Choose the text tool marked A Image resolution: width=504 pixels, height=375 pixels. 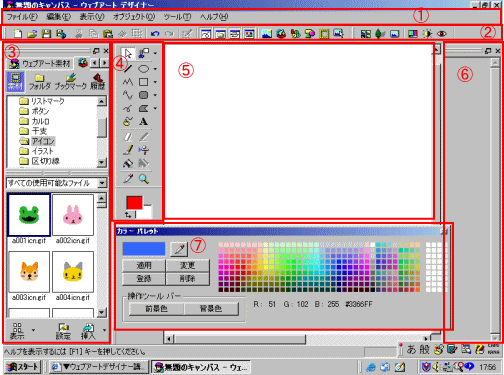[143, 122]
